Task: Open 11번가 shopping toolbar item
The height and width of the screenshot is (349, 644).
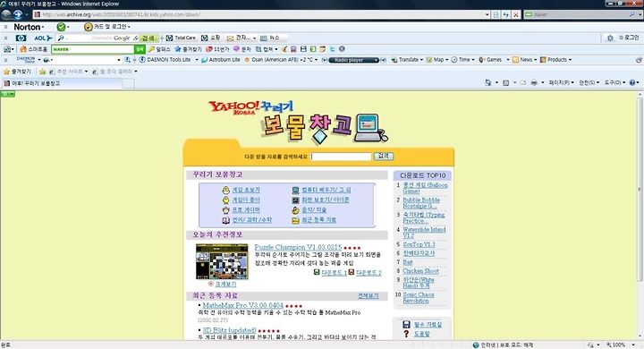Action: click(x=217, y=49)
